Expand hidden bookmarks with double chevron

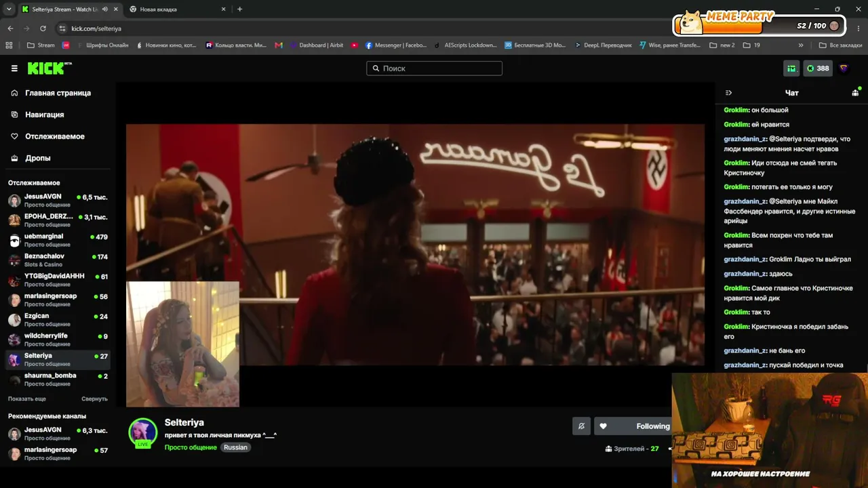(801, 45)
